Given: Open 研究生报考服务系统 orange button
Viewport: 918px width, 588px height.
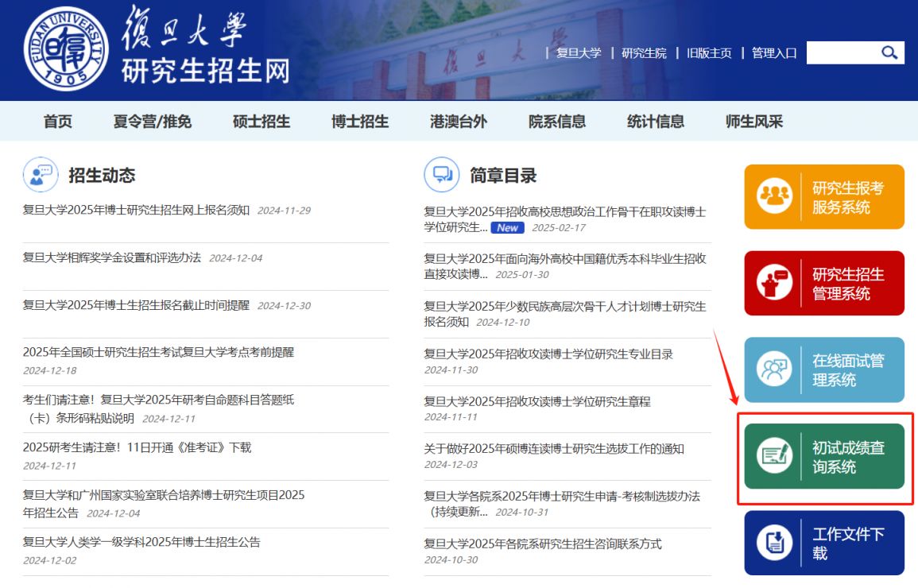Looking at the screenshot, I should [824, 196].
